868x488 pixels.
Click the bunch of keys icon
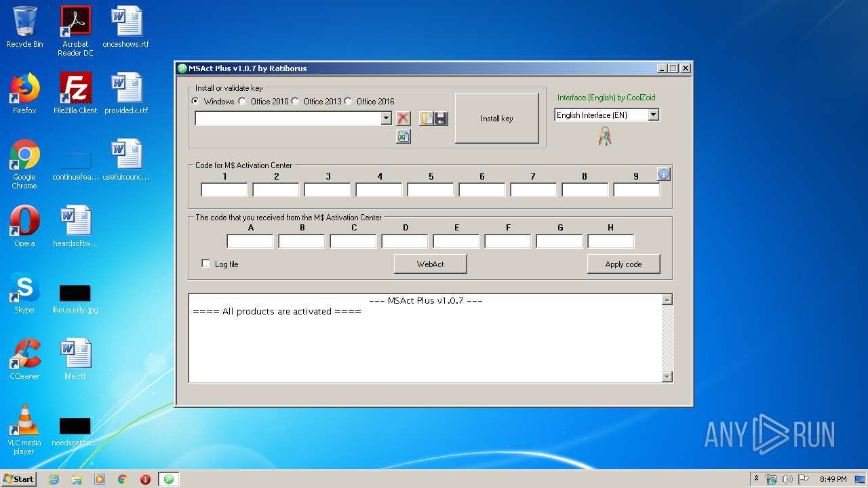coord(605,136)
